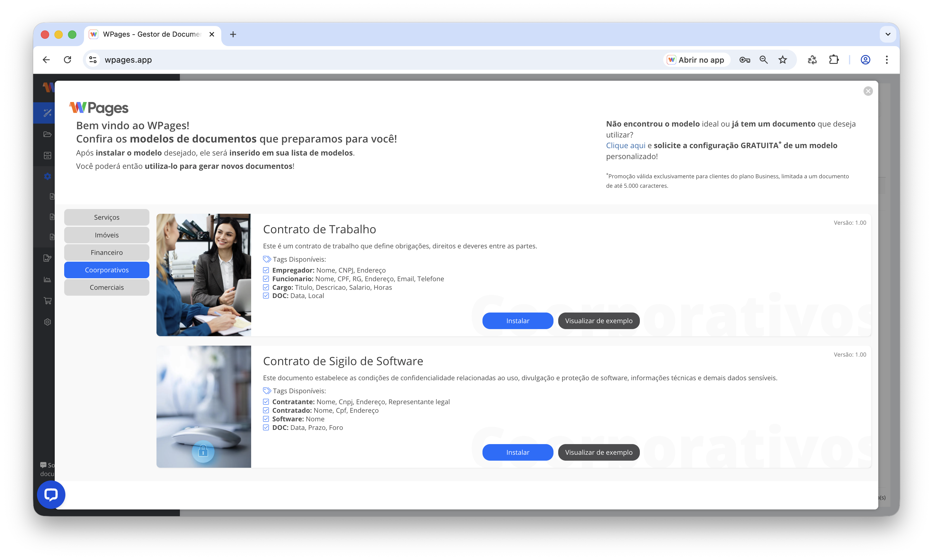Screen dimensions: 933x560
Task: Open the gear settings icon at sidebar bottom
Action: (x=47, y=322)
